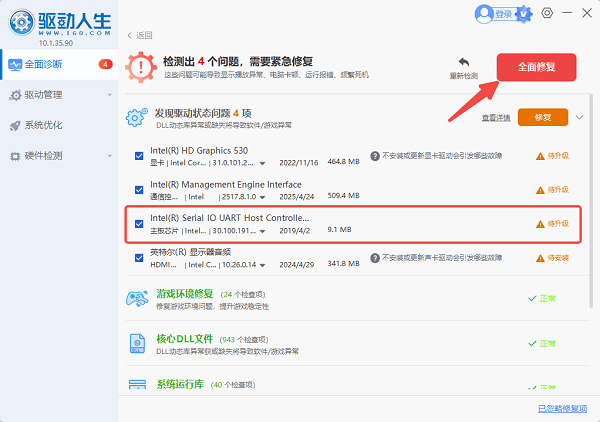Click the 509.4 MB size value

[x=344, y=196]
